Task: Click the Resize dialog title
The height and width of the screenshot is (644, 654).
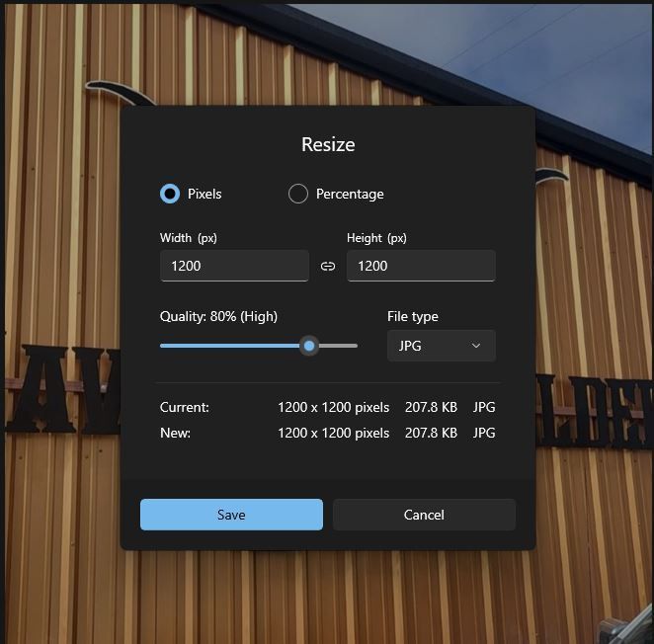Action: pos(328,144)
